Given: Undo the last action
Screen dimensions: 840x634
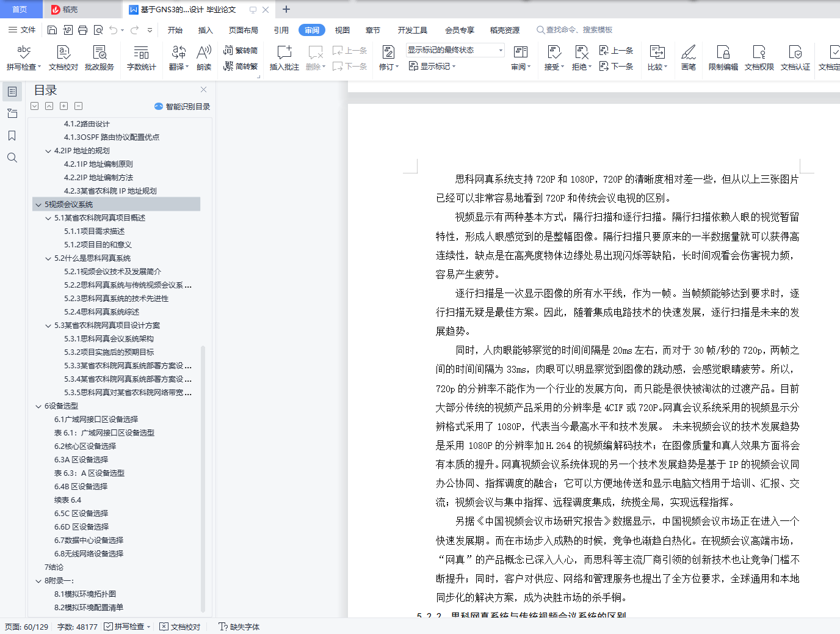Looking at the screenshot, I should [114, 30].
